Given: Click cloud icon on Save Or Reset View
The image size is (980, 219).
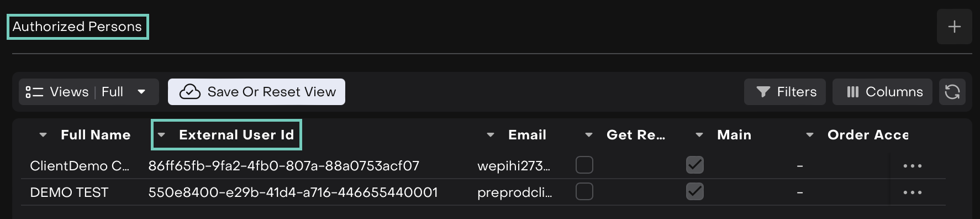Looking at the screenshot, I should 190,92.
